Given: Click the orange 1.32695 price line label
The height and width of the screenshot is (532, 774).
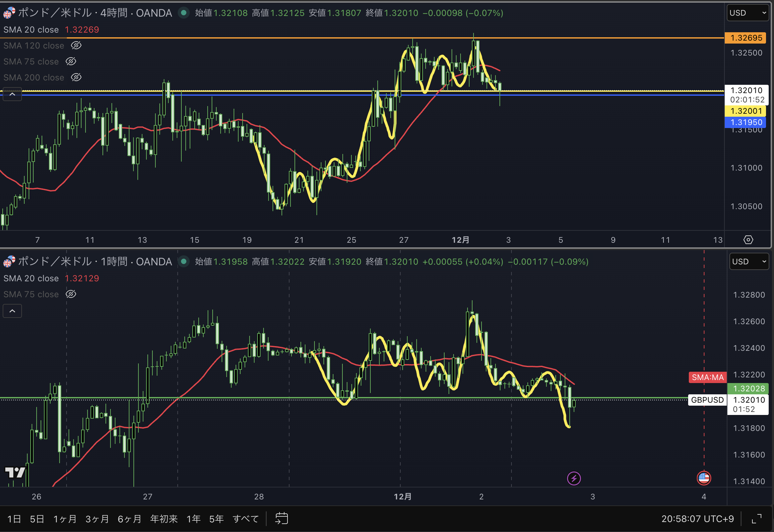Looking at the screenshot, I should 746,38.
